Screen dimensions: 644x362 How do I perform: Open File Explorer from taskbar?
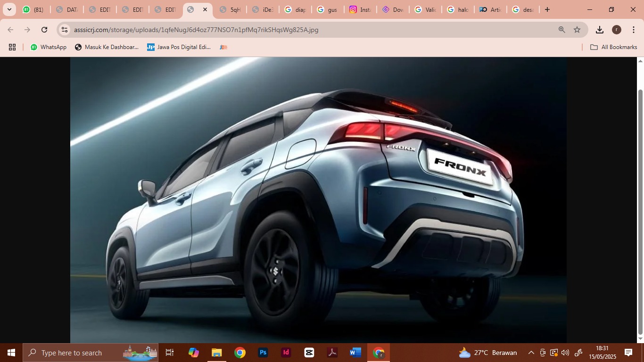point(216,353)
